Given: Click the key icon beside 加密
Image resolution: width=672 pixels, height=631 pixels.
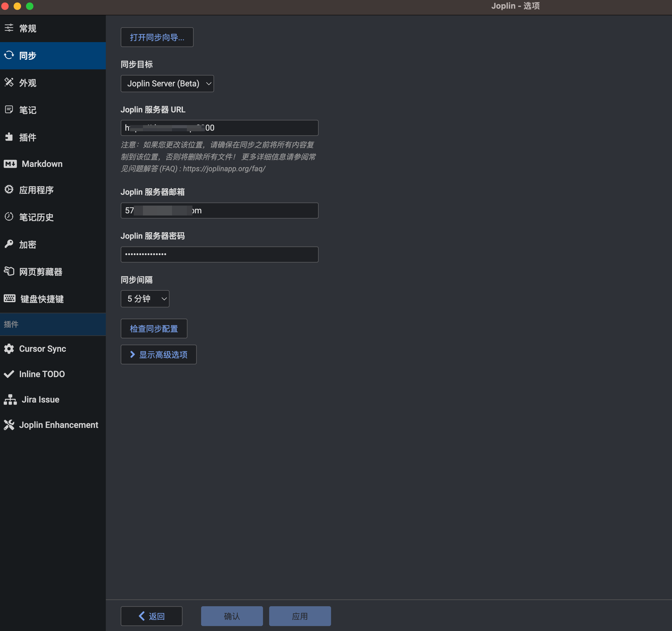Looking at the screenshot, I should pos(9,244).
